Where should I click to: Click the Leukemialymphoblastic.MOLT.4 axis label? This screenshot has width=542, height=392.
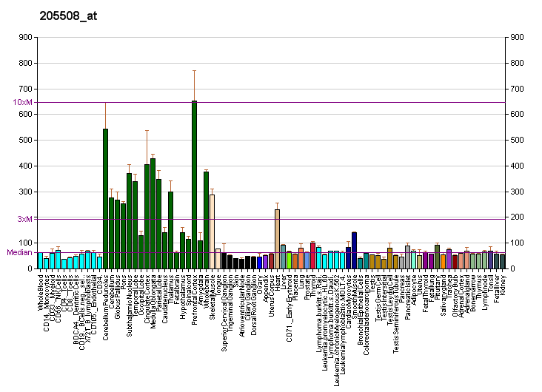[342, 325]
